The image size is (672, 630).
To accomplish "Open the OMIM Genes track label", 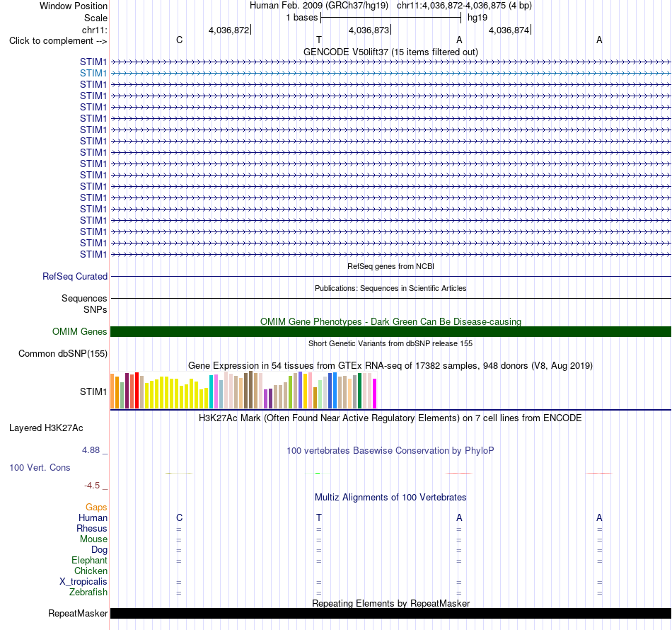I will pyautogui.click(x=79, y=331).
